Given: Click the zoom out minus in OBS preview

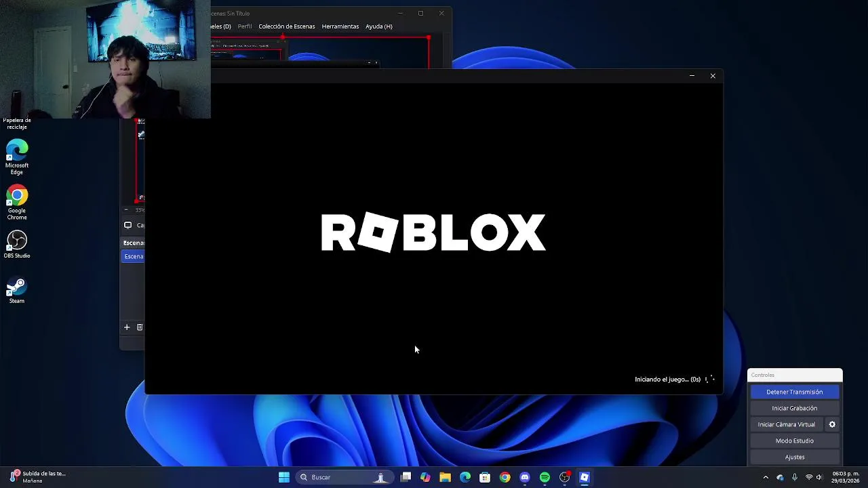Looking at the screenshot, I should [126, 210].
